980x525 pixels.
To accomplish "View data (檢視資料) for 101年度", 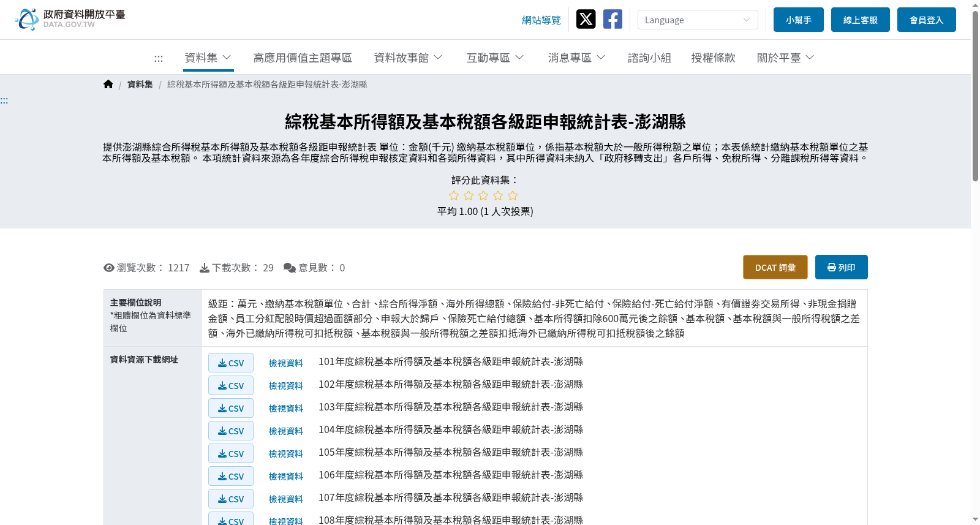I will [x=286, y=363].
